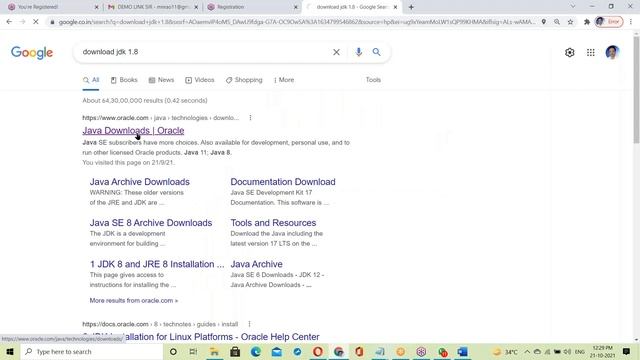Open the Chrome profile Error button

tap(609, 22)
